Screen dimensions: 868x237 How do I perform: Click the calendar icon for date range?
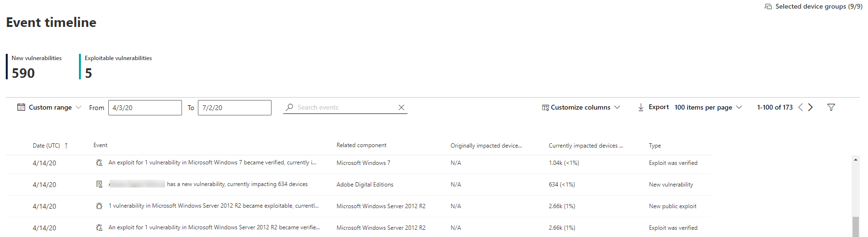tap(21, 107)
